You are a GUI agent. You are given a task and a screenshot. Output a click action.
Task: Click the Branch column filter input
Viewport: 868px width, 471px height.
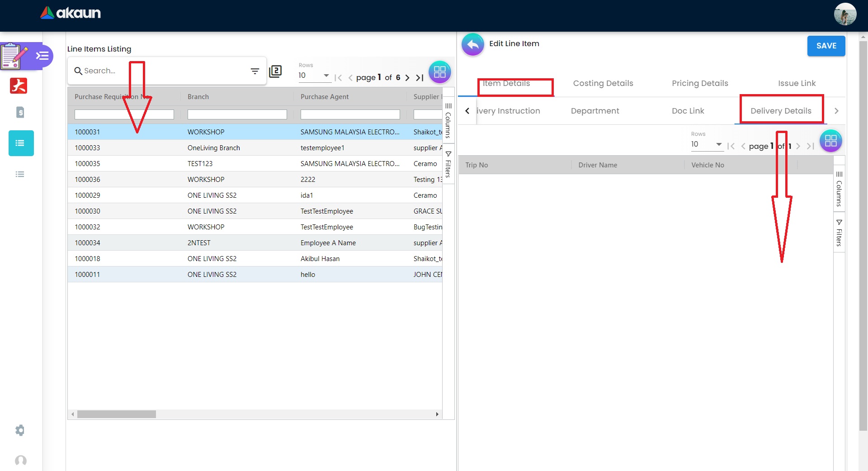point(237,115)
